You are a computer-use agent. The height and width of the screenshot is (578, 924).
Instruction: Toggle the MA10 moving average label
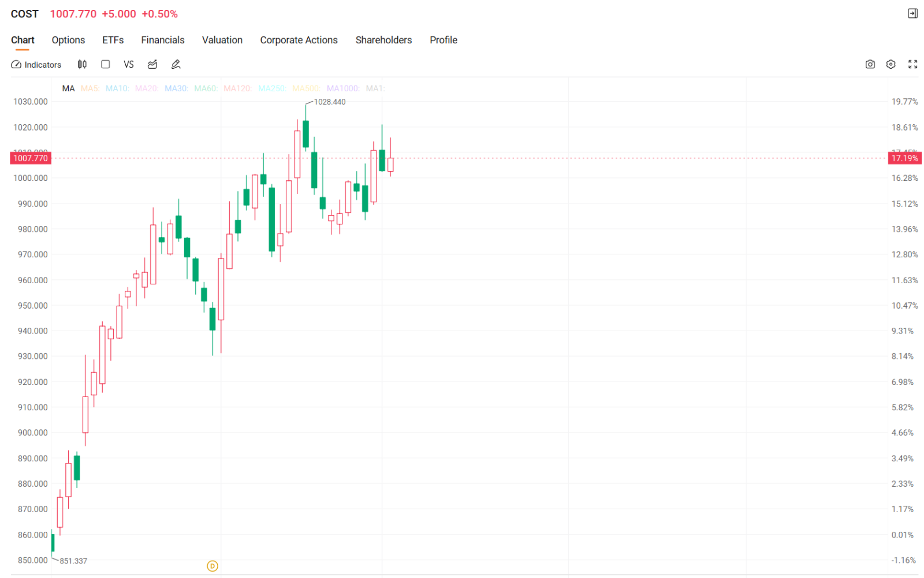coord(117,88)
